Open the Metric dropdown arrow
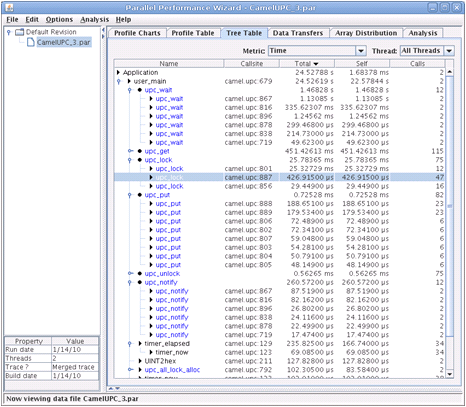The height and width of the screenshot is (407, 466). click(x=361, y=51)
